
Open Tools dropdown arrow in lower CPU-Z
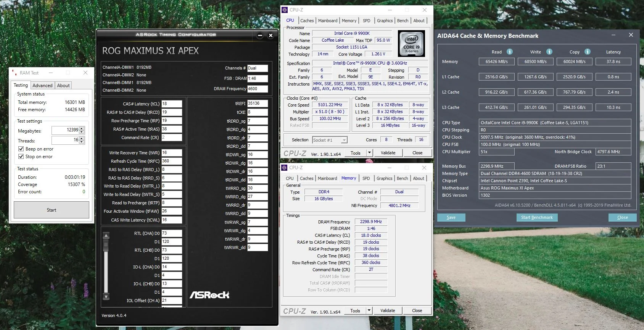pos(369,311)
